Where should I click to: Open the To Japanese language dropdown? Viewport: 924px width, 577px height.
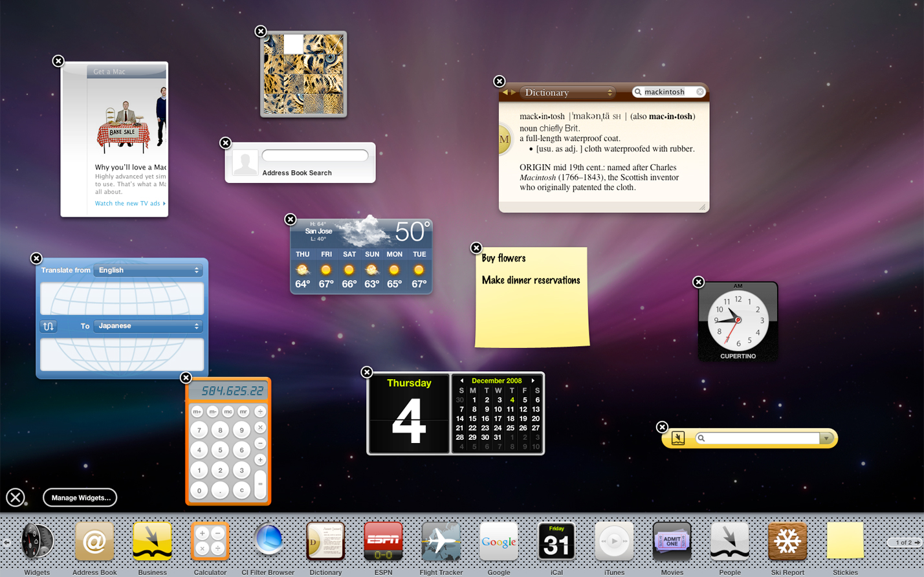click(148, 326)
